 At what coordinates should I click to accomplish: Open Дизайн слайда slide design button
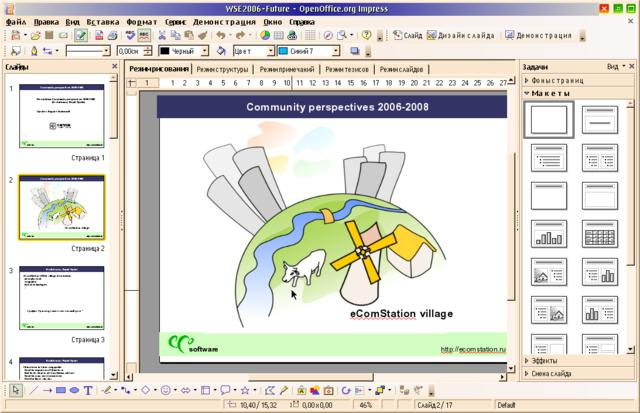(x=460, y=36)
